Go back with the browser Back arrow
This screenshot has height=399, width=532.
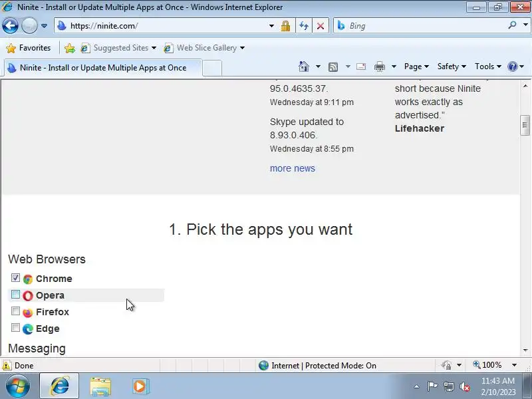[x=10, y=25]
